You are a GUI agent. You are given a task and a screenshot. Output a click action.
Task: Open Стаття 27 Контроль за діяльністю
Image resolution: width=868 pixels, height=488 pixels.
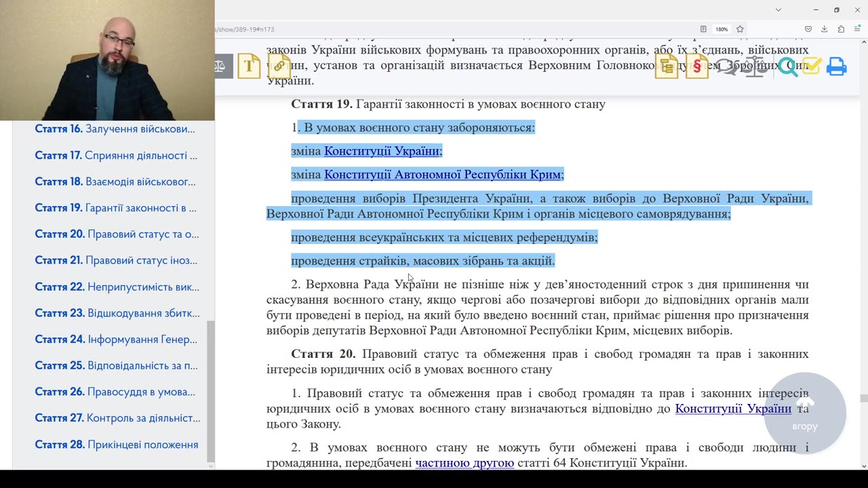(117, 418)
